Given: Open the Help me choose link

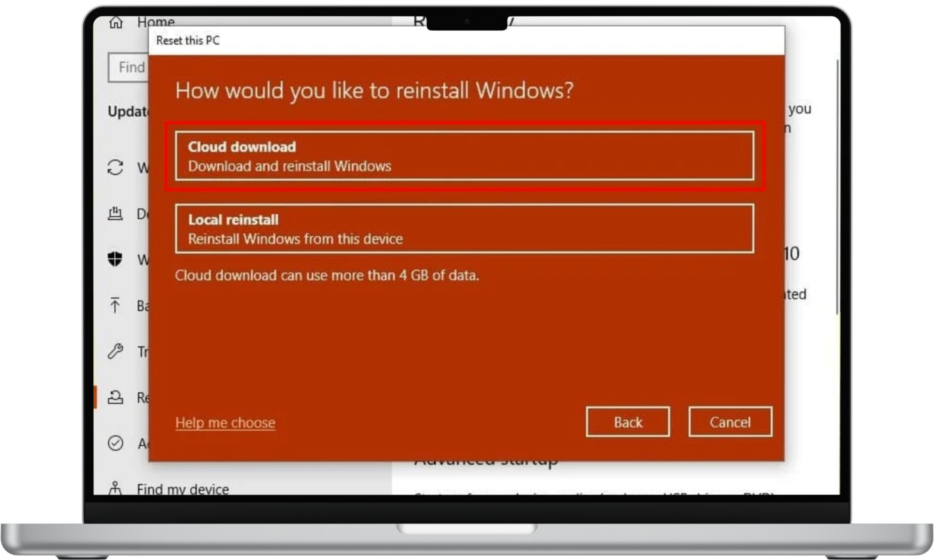Looking at the screenshot, I should (225, 423).
